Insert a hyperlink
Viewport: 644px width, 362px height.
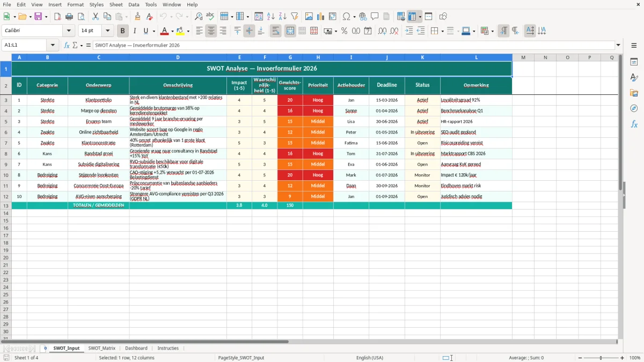click(x=363, y=17)
